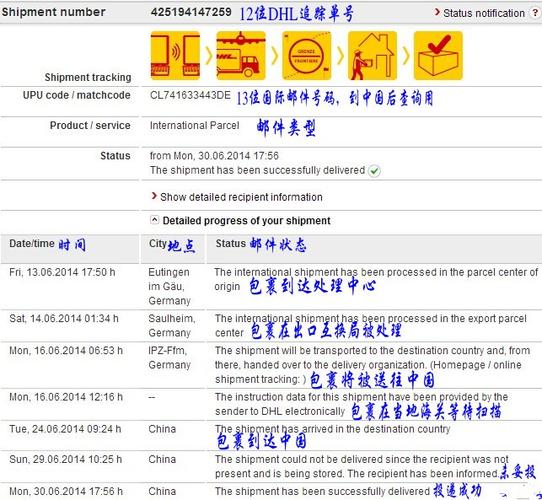This screenshot has width=542, height=500.
Task: Click the scanner handover step icon
Action: pos(175,55)
